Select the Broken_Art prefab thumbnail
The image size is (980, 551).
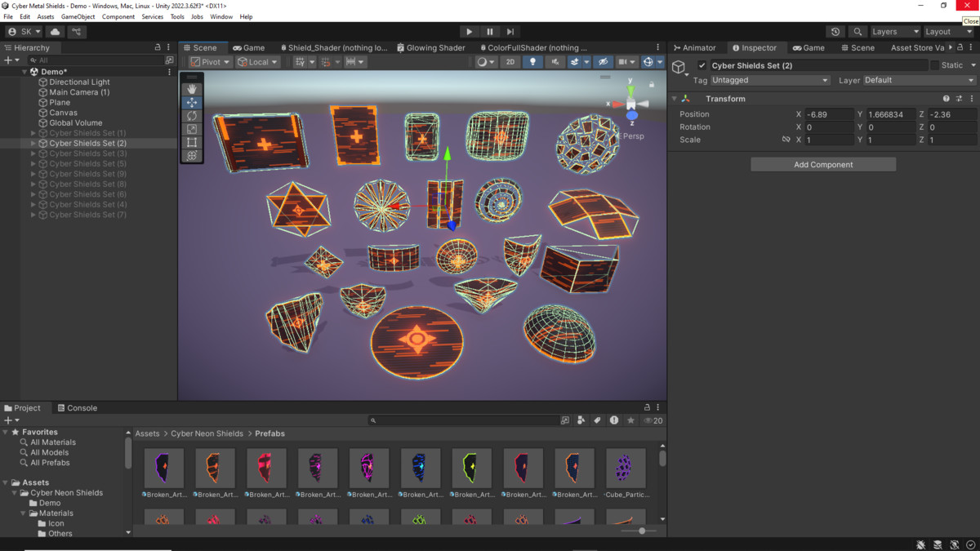tap(163, 467)
